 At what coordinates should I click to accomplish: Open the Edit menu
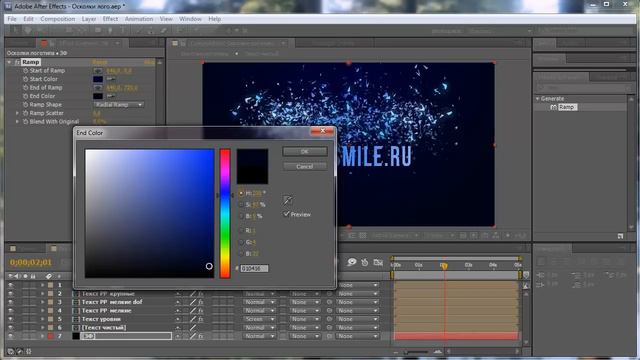pos(28,19)
